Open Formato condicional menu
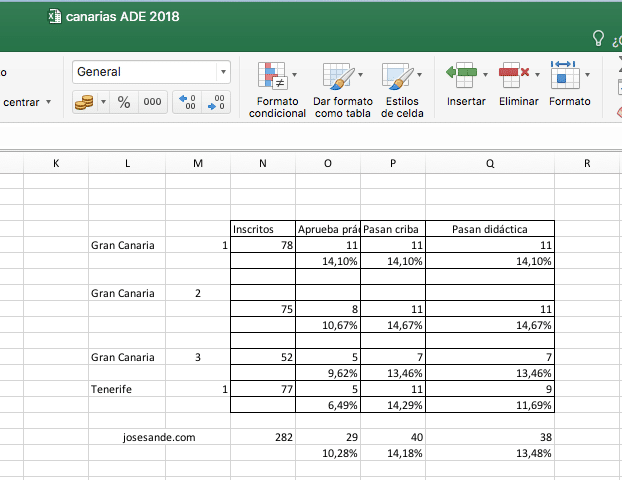 (273, 77)
